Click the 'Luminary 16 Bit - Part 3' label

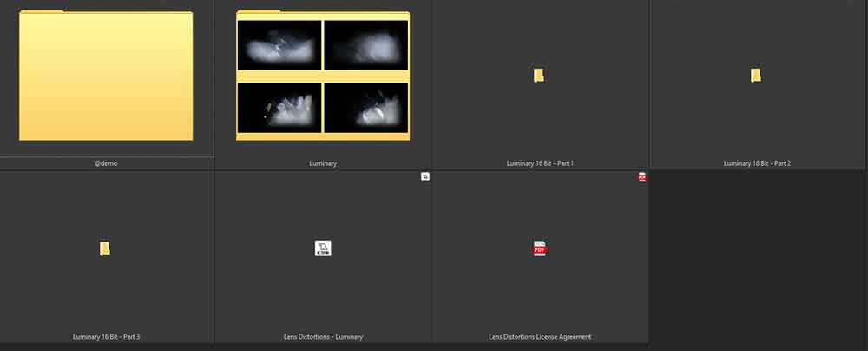(x=106, y=336)
